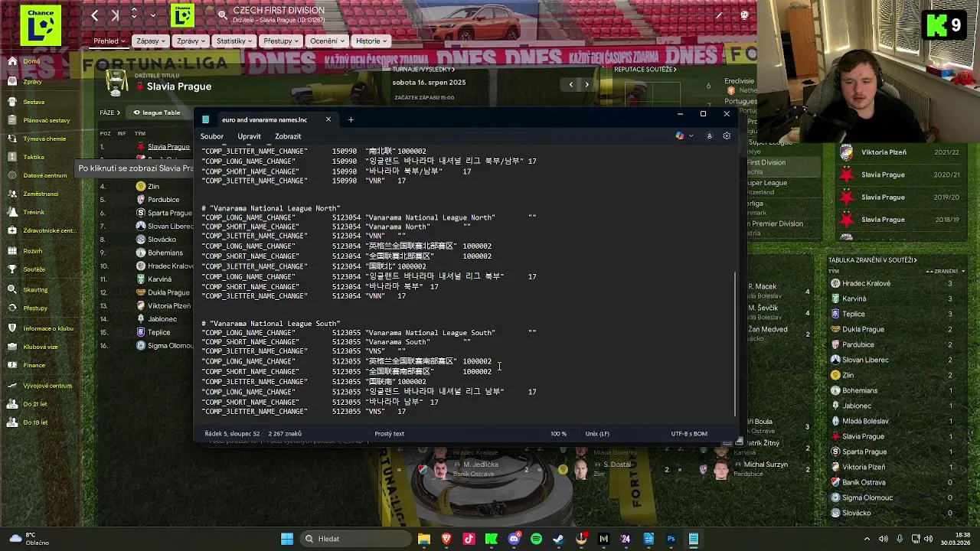
Task: Open Photoshop from the taskbar
Action: pyautogui.click(x=671, y=539)
